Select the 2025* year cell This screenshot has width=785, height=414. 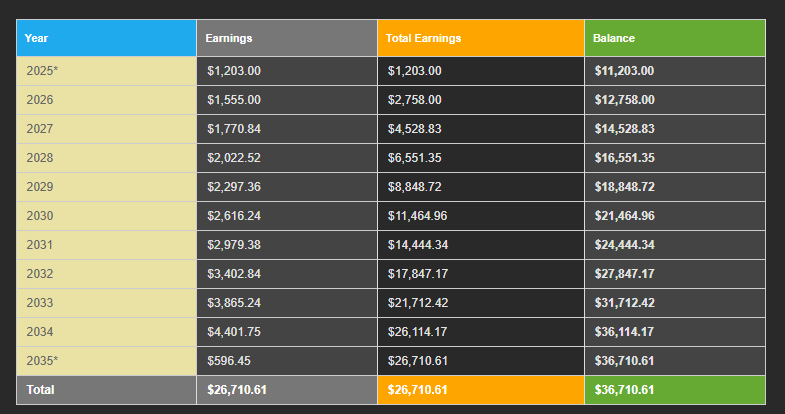[107, 71]
